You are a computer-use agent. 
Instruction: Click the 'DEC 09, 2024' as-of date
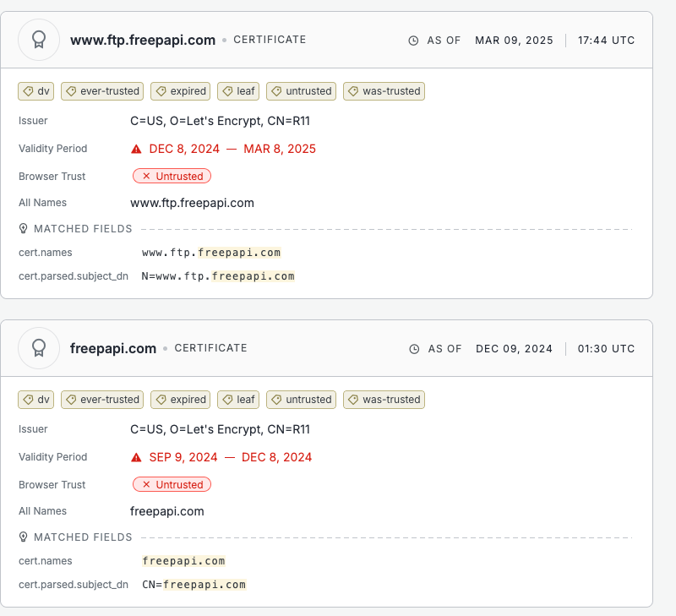tap(514, 349)
